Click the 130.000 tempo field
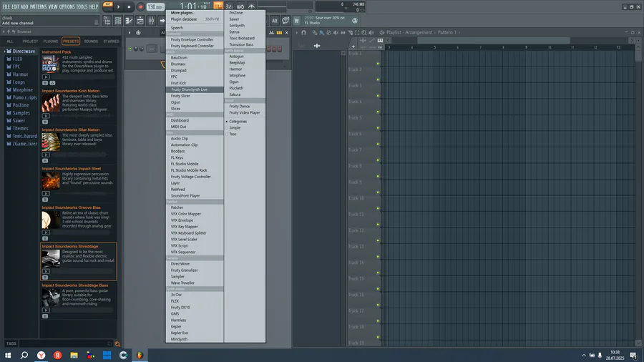Screen dimensions: 644x362 click(x=155, y=7)
